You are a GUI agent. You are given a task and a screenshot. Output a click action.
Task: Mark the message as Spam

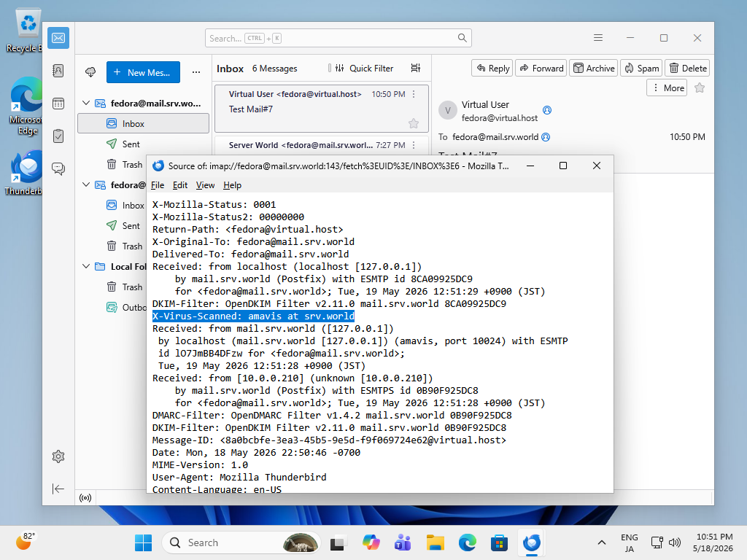pyautogui.click(x=641, y=68)
